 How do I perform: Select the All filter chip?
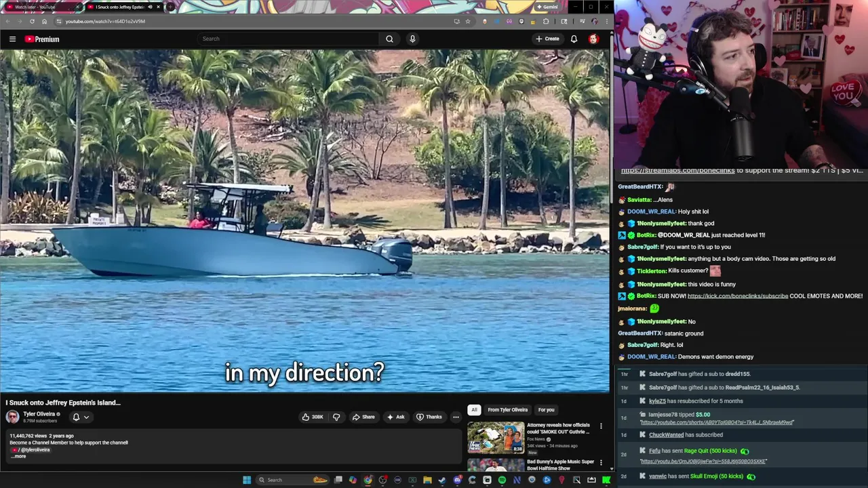[x=474, y=409]
